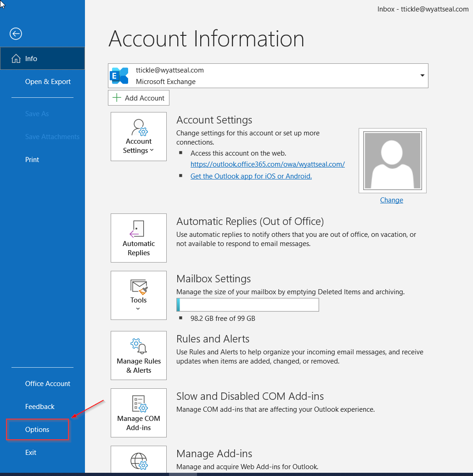This screenshot has height=476, width=473.
Task: Click Get the Outlook app link
Action: click(251, 176)
